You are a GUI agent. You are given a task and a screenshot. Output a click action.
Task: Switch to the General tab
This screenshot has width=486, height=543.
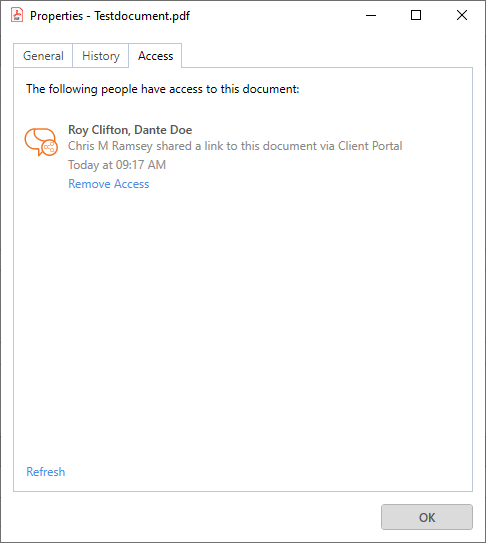43,56
